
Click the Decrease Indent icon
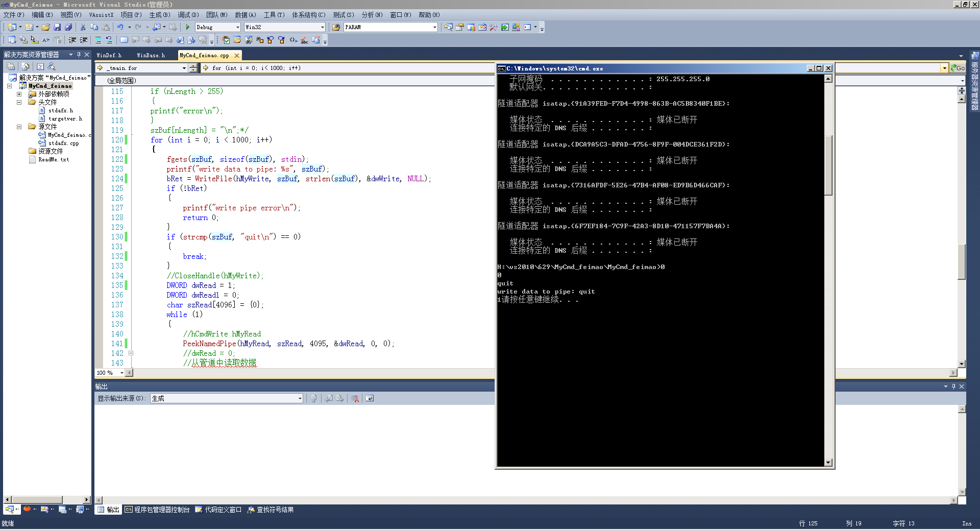click(x=72, y=40)
